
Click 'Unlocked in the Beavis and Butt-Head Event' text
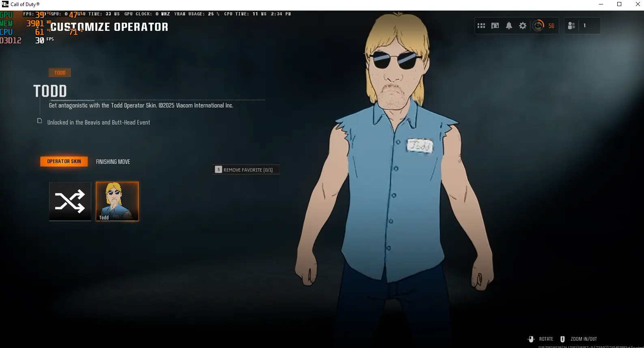[x=99, y=122]
